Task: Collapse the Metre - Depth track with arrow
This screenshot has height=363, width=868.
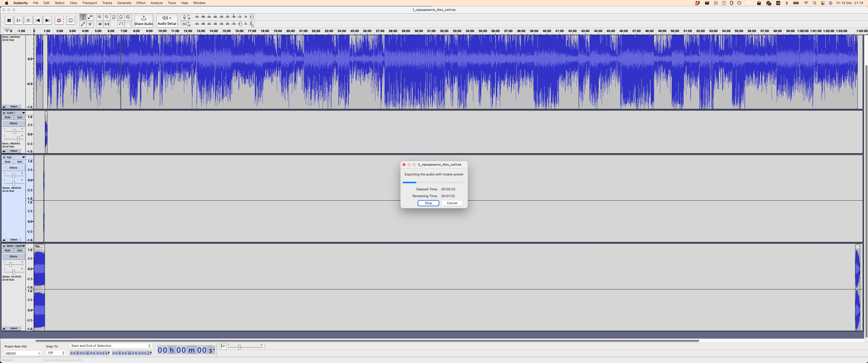Action: pyautogui.click(x=4, y=329)
